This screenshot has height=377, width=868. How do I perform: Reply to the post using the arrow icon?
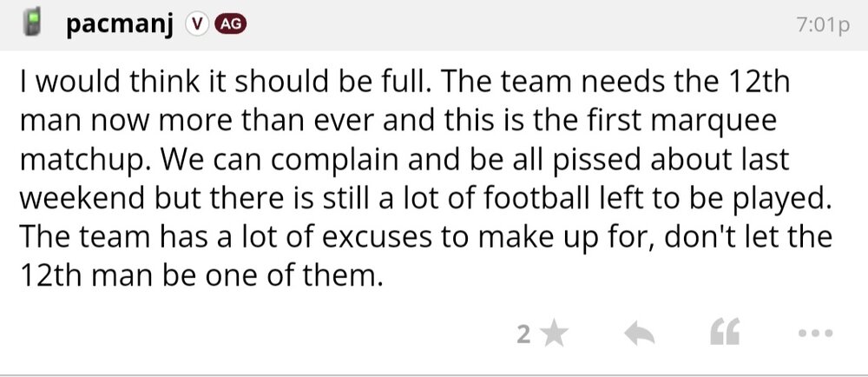click(638, 333)
